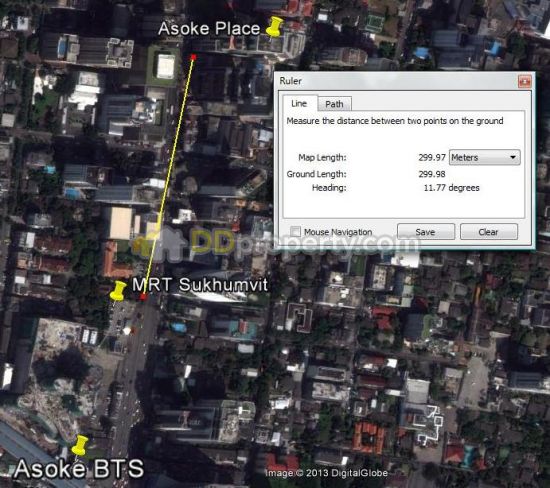
Task: Click the dropdown arrow beside Meters
Action: pyautogui.click(x=513, y=158)
